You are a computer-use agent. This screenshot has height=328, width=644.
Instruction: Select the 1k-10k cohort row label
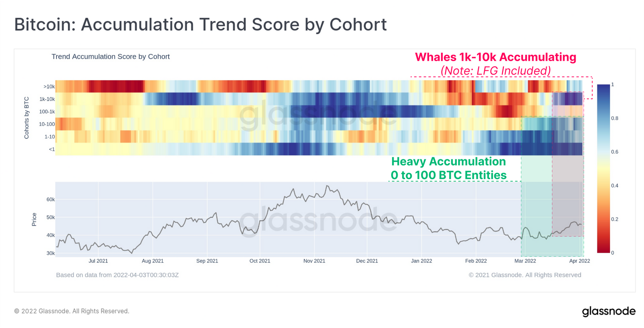(x=47, y=99)
